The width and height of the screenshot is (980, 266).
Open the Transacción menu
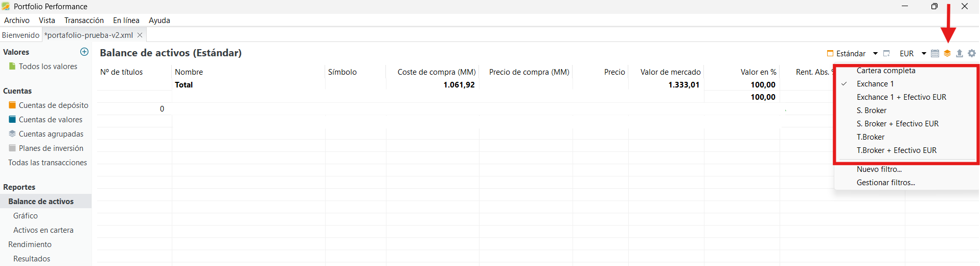click(84, 20)
